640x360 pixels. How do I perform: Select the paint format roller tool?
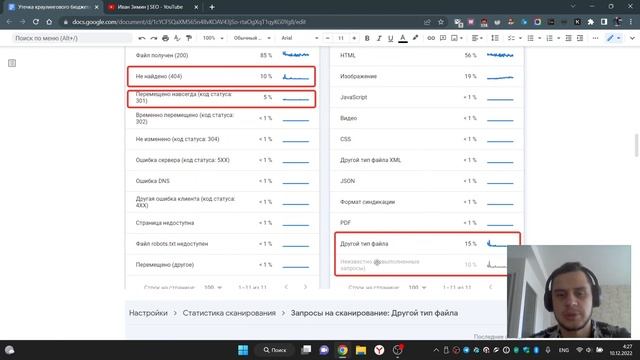tap(189, 38)
